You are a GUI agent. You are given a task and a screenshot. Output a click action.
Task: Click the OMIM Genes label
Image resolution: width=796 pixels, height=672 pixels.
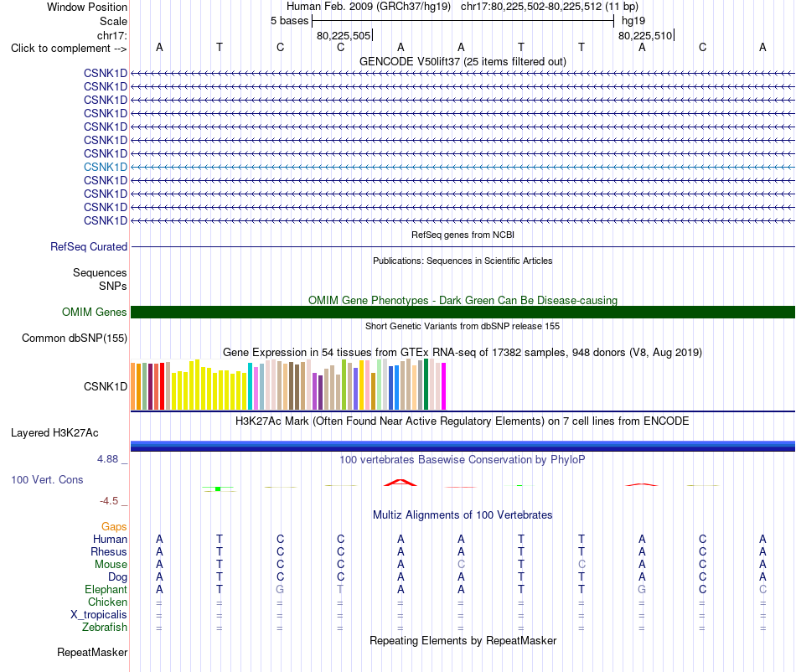pos(94,313)
